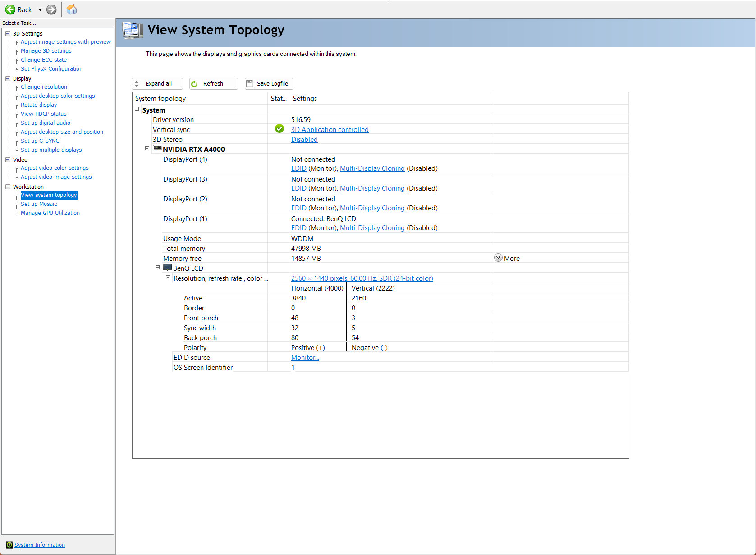Viewport: 756px width, 555px height.
Task: Open Set up digital audio
Action: 46,123
